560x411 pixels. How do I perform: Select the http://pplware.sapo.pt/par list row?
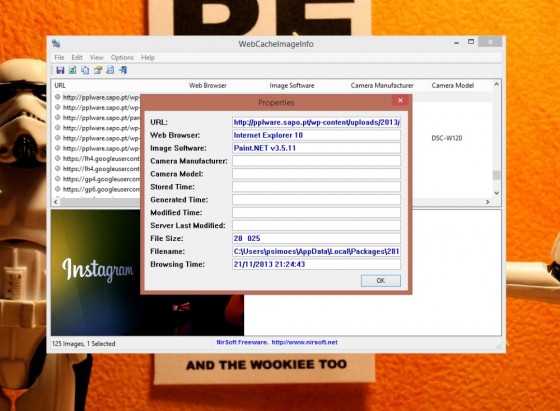click(97, 117)
